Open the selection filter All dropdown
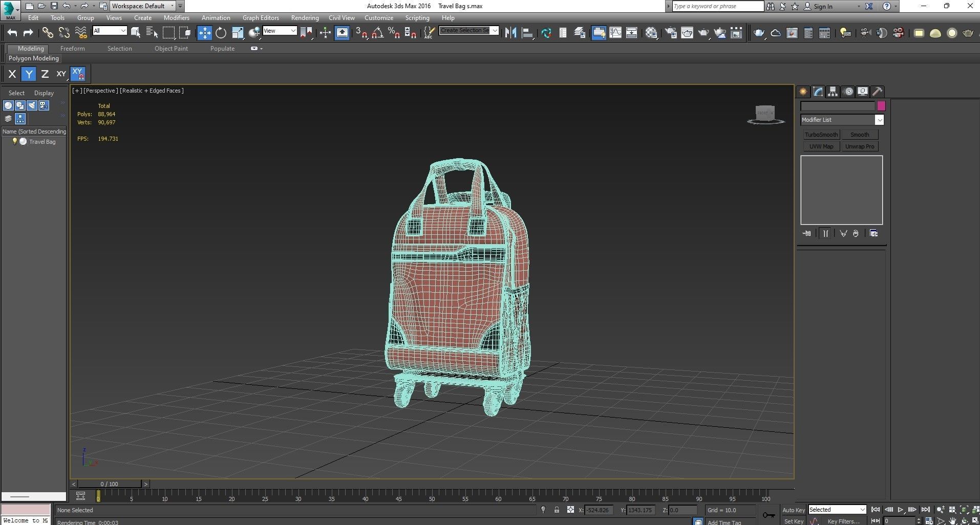 pos(110,31)
